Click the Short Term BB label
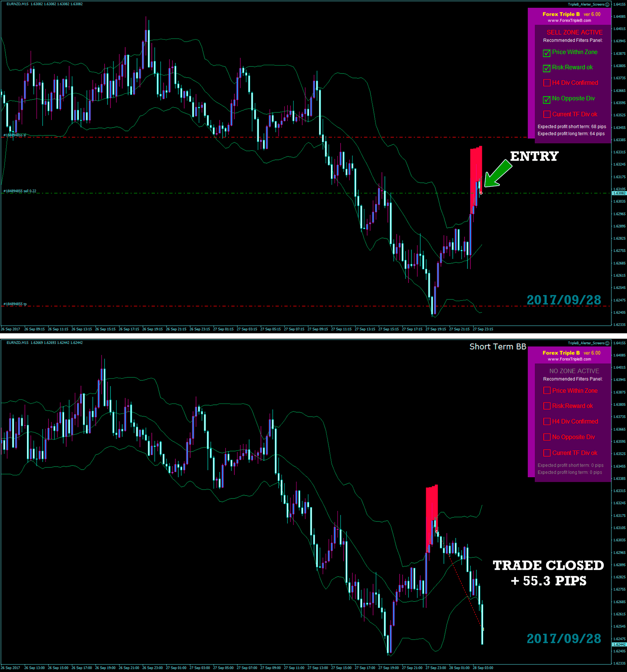 click(x=498, y=346)
